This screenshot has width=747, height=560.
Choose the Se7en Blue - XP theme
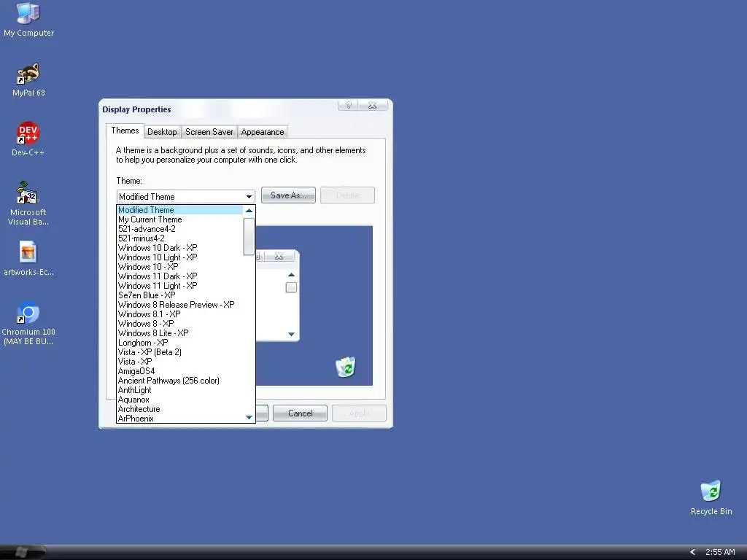179,295
